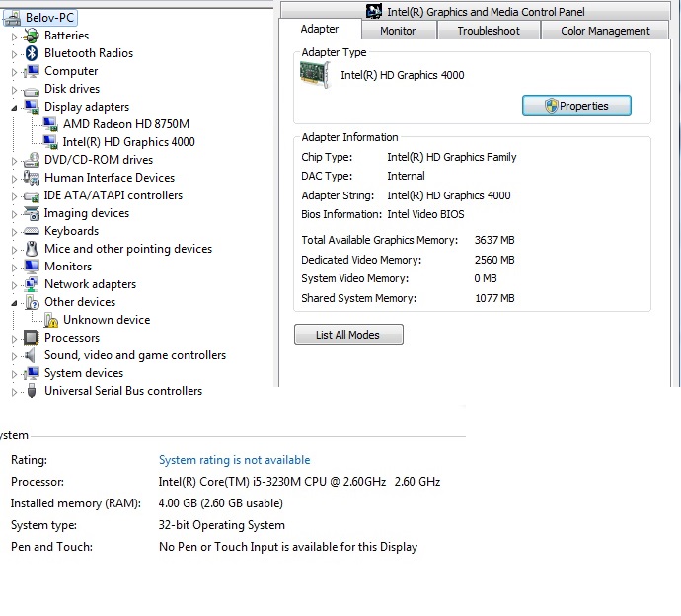Select AMD Radeon HD 8750M entry
Screen dimensions: 681x616
point(126,124)
